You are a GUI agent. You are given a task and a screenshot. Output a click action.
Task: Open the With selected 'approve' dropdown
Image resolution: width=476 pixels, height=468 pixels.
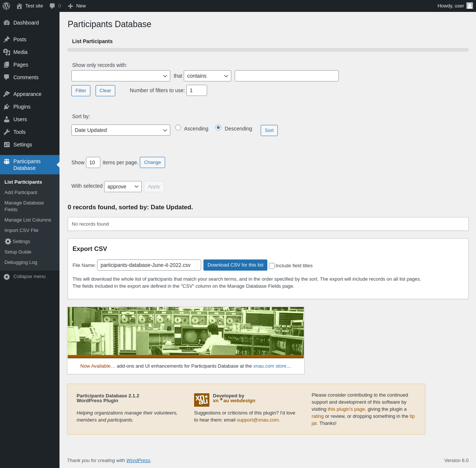pyautogui.click(x=123, y=187)
